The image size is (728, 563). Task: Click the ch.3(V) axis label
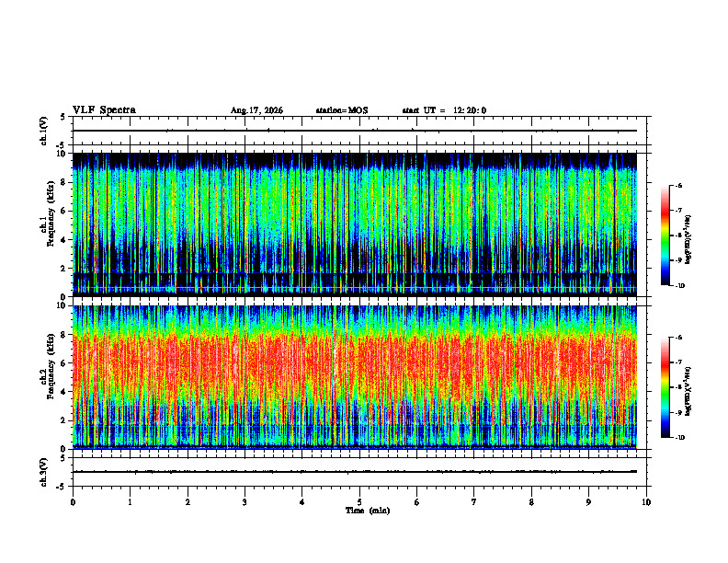click(44, 472)
